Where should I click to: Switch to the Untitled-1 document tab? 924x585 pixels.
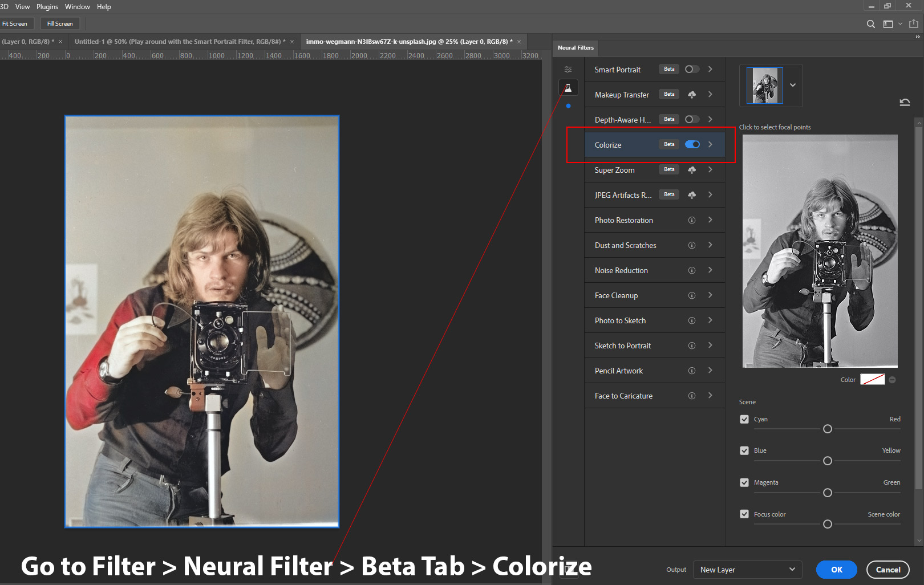tap(179, 42)
